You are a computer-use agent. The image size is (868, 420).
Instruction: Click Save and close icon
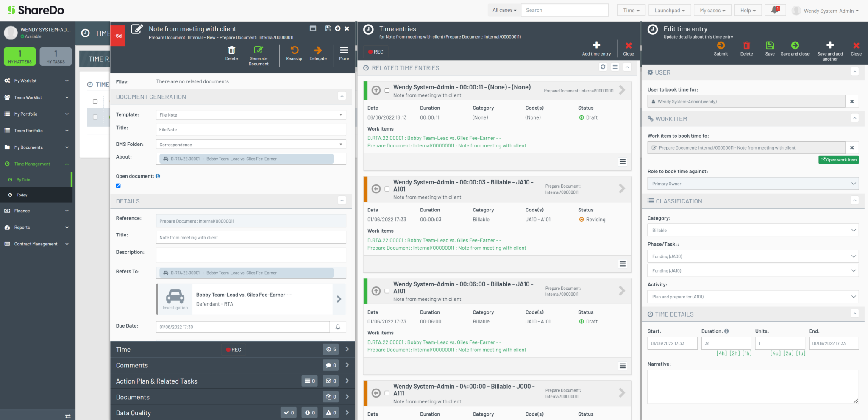point(795,46)
